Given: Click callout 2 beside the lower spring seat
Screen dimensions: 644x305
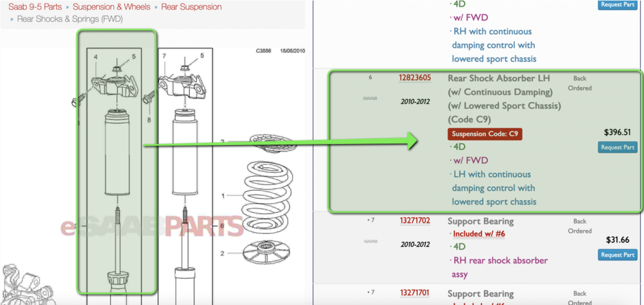Looking at the screenshot, I should coord(222,253).
